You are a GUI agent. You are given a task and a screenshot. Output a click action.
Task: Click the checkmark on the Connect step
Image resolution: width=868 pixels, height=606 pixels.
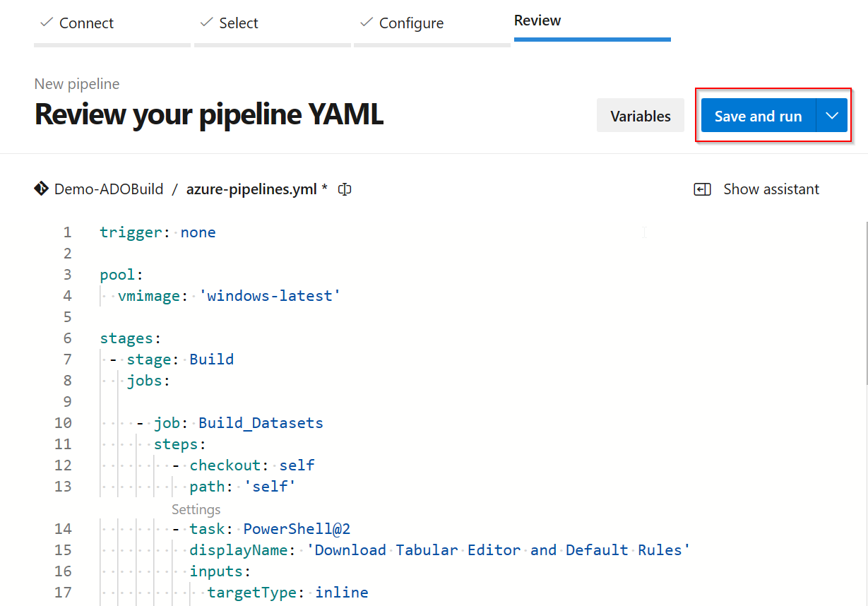pyautogui.click(x=46, y=22)
